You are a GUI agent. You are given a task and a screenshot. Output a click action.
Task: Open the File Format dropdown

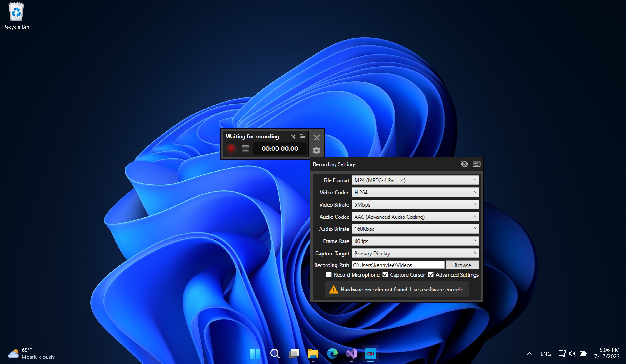tap(415, 180)
